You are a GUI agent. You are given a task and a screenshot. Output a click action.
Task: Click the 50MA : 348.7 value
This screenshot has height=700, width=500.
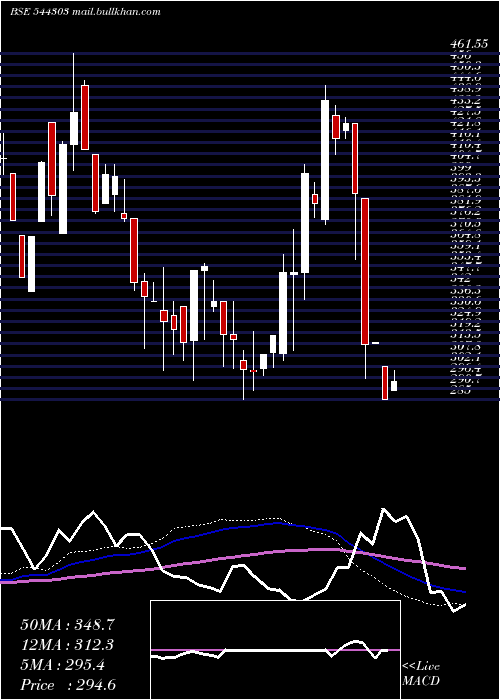point(68,625)
